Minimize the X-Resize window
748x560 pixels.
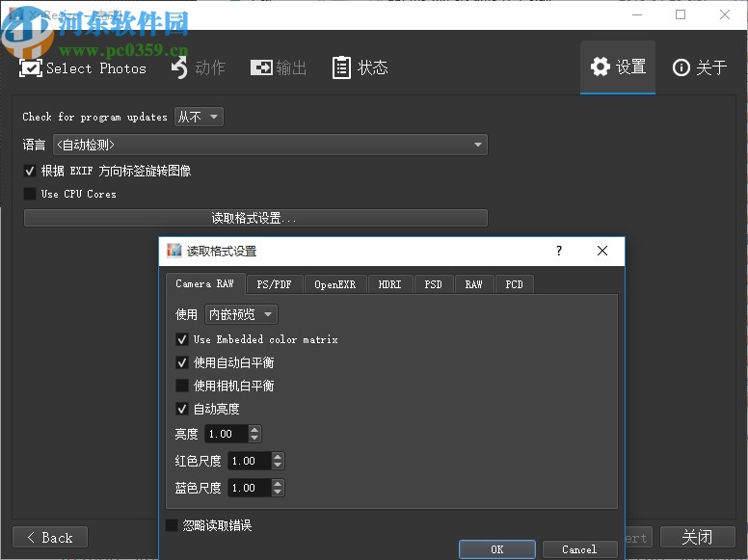click(637, 14)
